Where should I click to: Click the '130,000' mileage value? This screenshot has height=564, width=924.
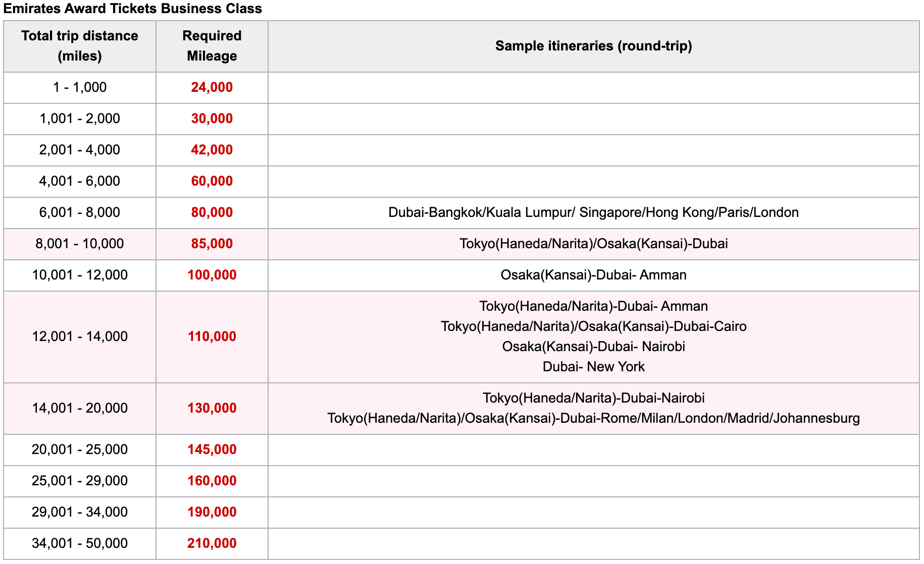point(212,408)
